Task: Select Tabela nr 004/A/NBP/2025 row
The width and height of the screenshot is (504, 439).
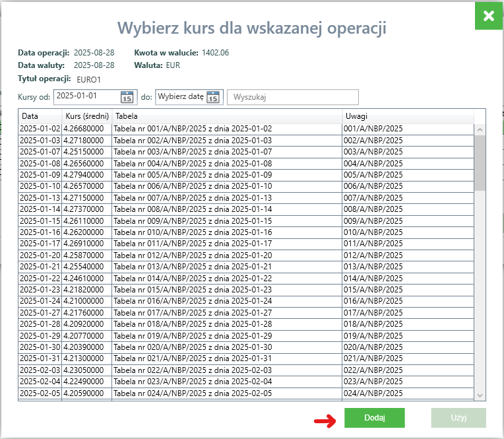Action: tap(246, 164)
